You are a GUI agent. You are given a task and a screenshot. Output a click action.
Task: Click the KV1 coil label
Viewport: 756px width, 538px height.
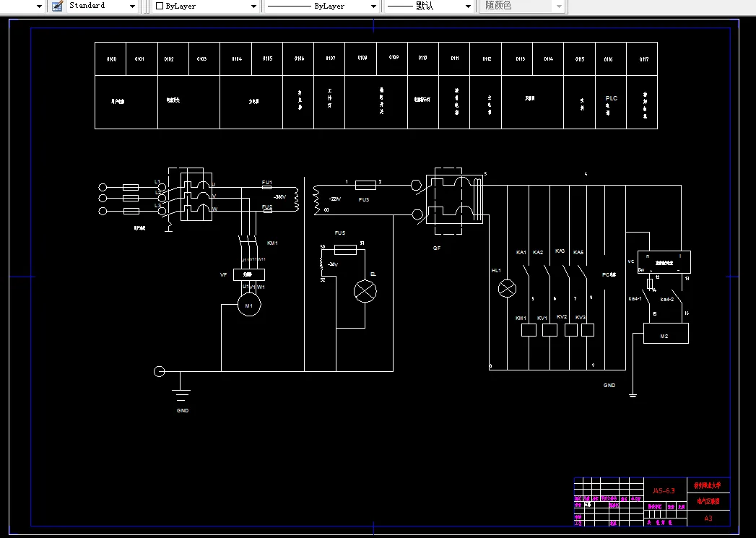(x=542, y=318)
